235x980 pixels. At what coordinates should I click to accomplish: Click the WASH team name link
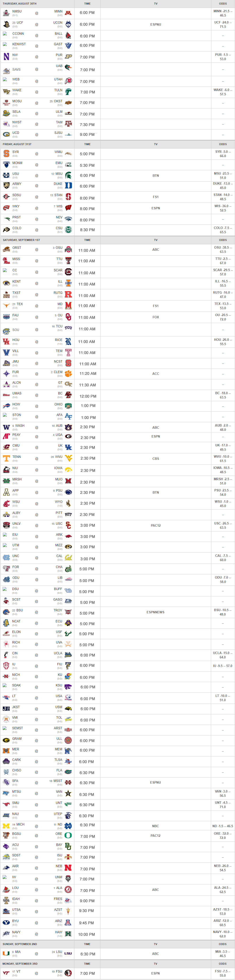(x=20, y=426)
